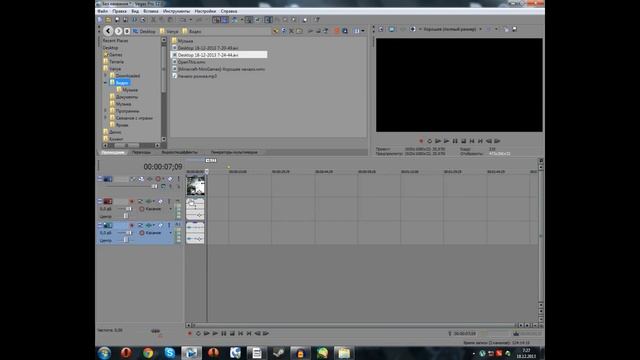Click the save snapshot preview icon
Viewport: 640px width, 360px height.
pos(515,29)
